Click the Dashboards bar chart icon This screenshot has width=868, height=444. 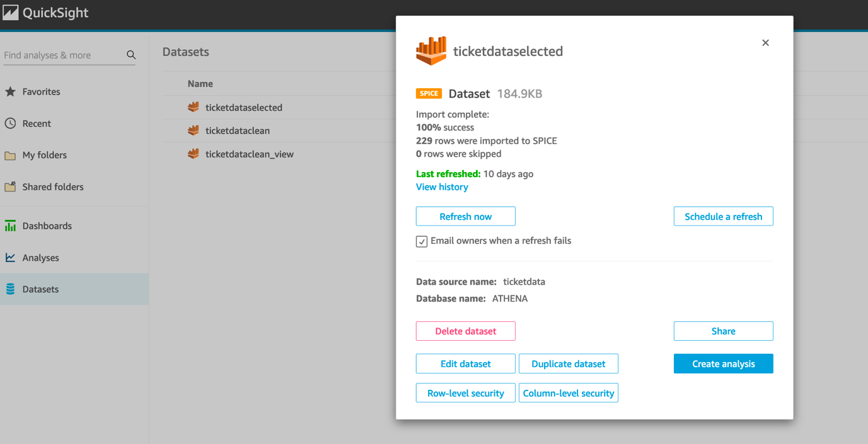pos(10,226)
